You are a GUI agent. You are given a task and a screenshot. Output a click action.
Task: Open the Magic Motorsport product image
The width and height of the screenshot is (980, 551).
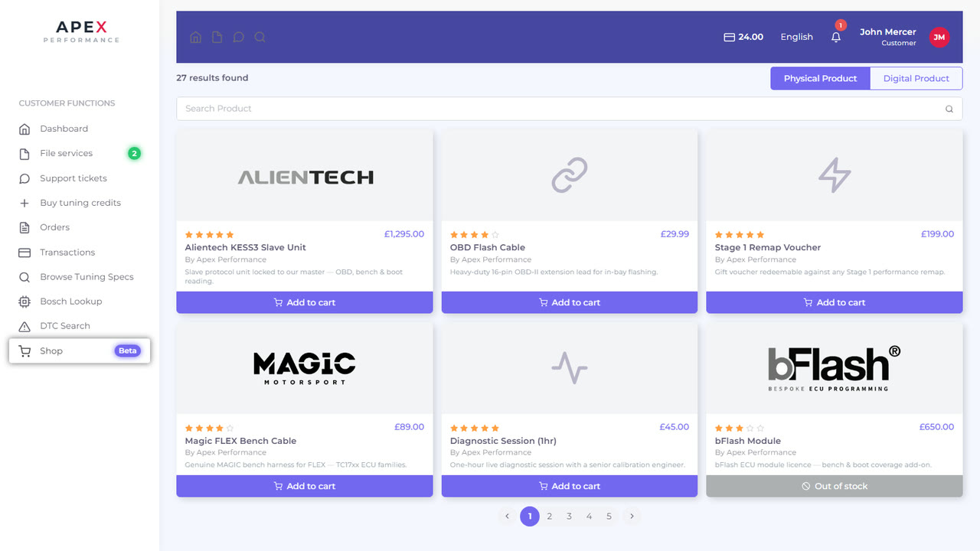[305, 368]
